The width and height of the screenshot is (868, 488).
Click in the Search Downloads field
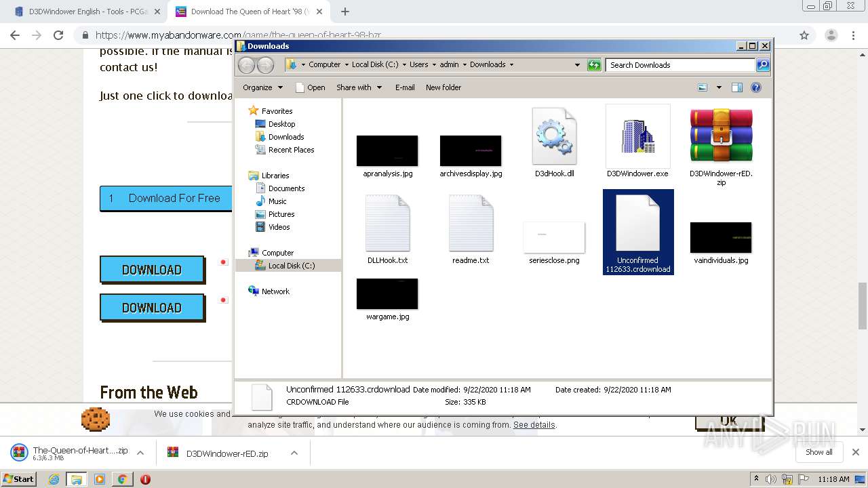click(680, 65)
